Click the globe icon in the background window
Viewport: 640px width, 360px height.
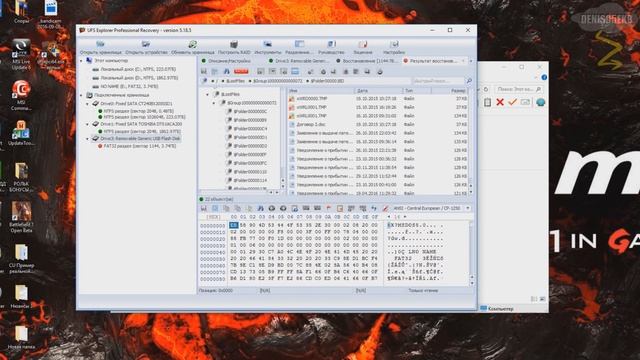tap(540, 102)
